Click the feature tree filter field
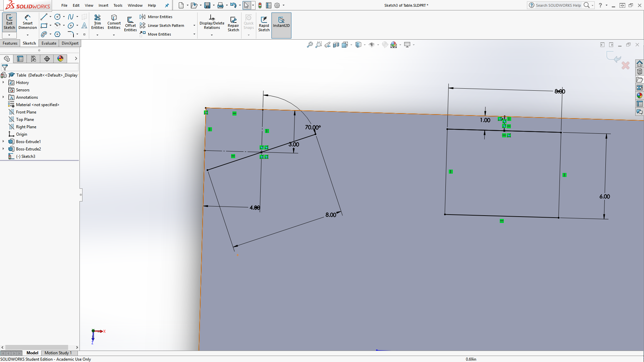Image resolution: width=644 pixels, height=362 pixels. coord(40,67)
